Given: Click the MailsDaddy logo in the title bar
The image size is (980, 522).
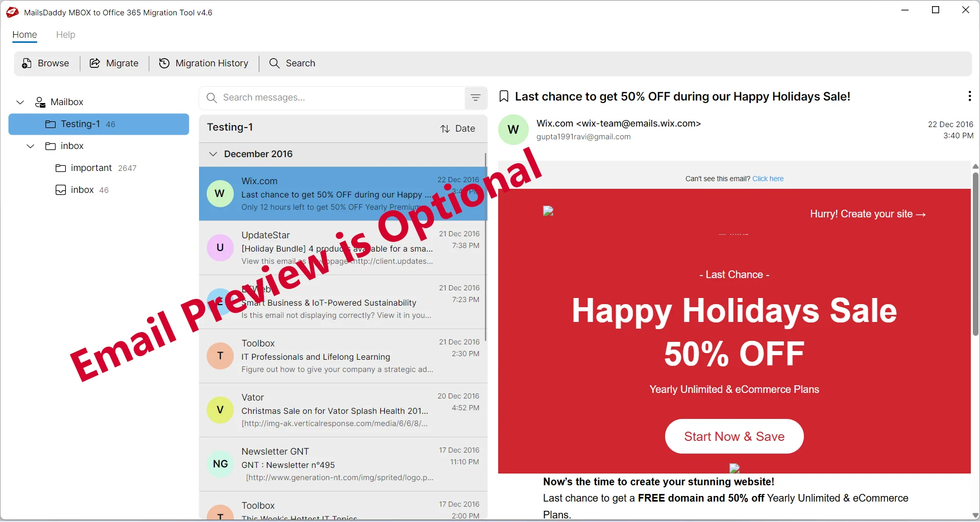Looking at the screenshot, I should coord(11,12).
